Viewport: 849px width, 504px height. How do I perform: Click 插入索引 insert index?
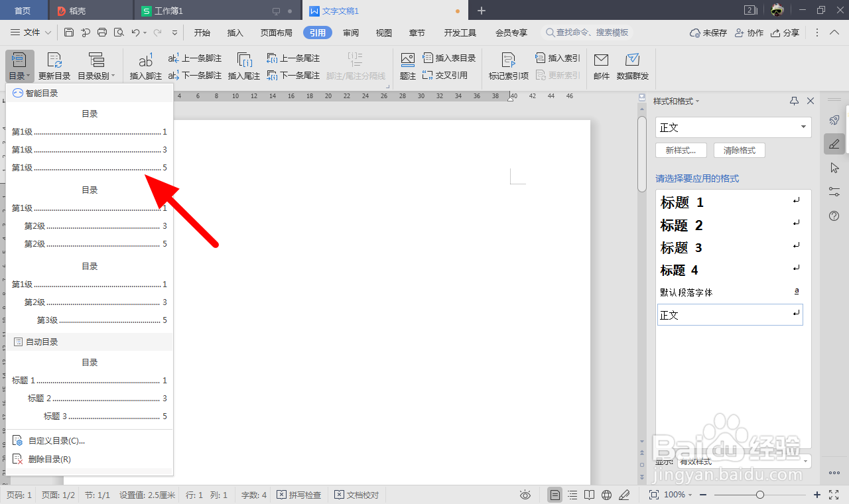pos(558,58)
